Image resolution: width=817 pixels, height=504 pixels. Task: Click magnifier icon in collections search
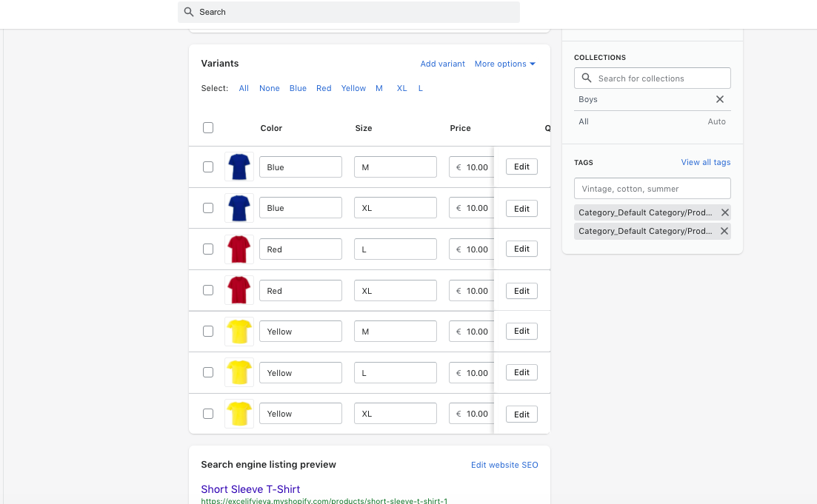pyautogui.click(x=587, y=78)
